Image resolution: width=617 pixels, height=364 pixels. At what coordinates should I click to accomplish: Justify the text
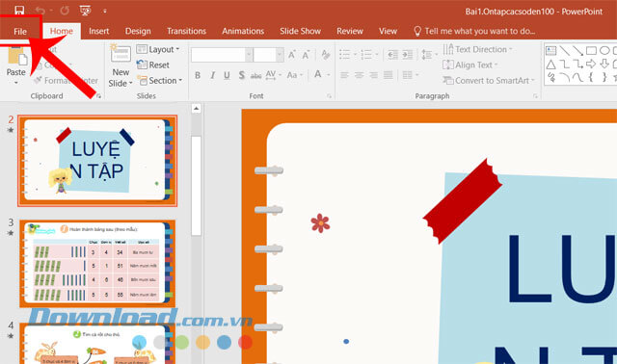coord(388,75)
